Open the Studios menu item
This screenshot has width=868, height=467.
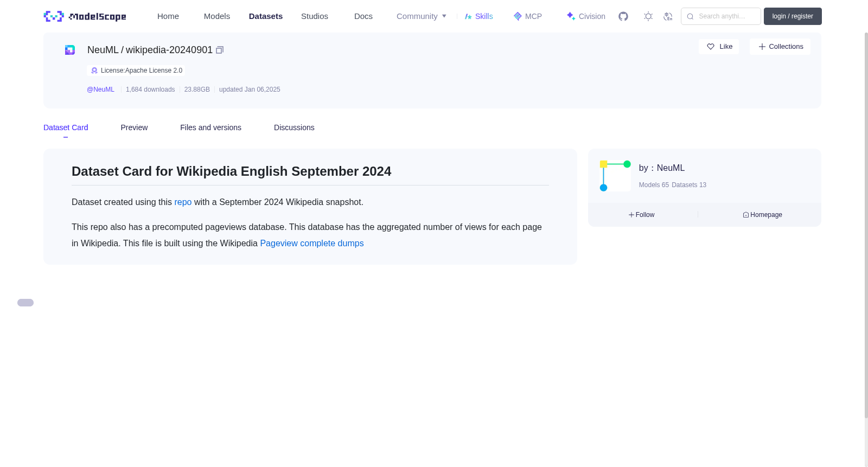(315, 16)
